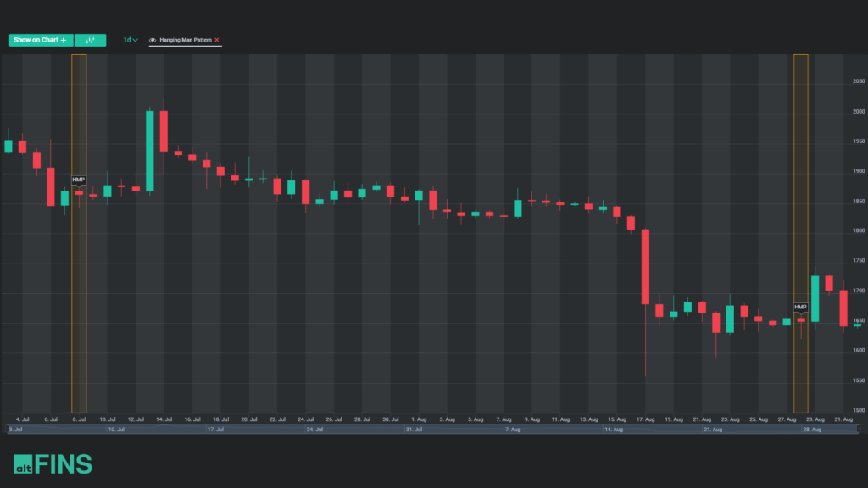Click the large green candle on 13. Jul
The height and width of the screenshot is (488, 868).
149,151
